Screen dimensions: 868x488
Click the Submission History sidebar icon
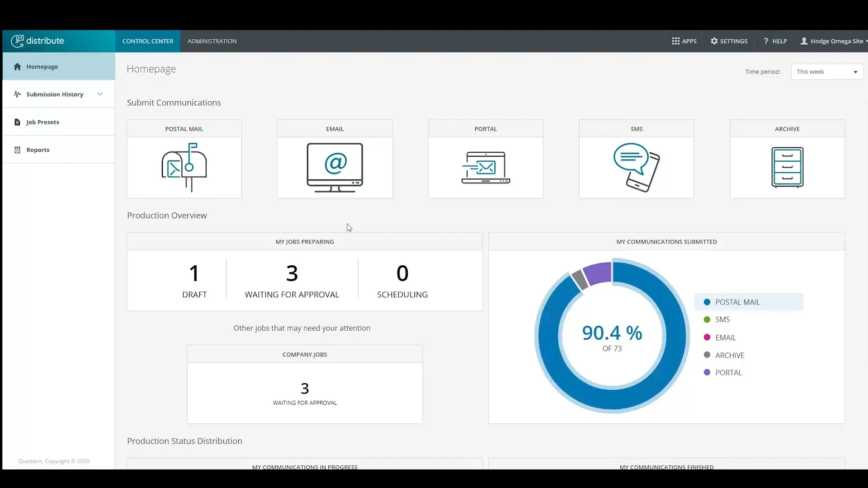coord(17,94)
